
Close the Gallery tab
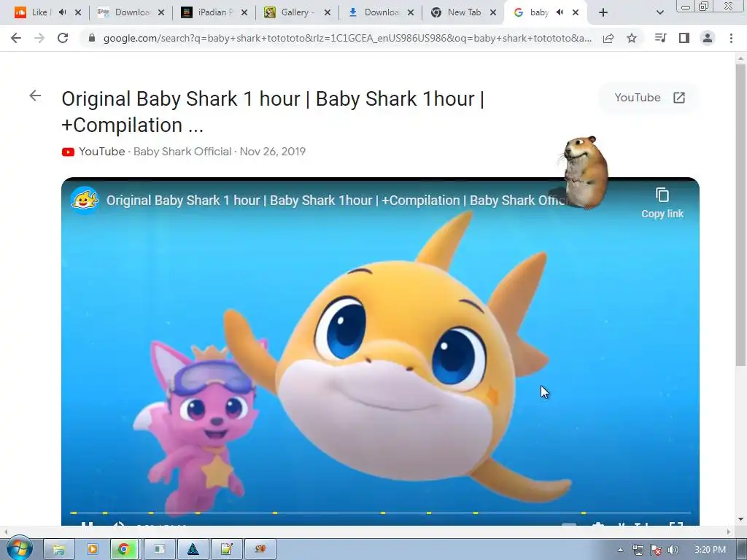[x=328, y=12]
